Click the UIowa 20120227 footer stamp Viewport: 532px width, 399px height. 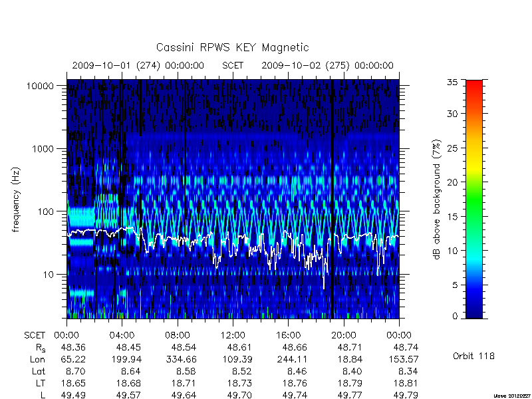513,396
